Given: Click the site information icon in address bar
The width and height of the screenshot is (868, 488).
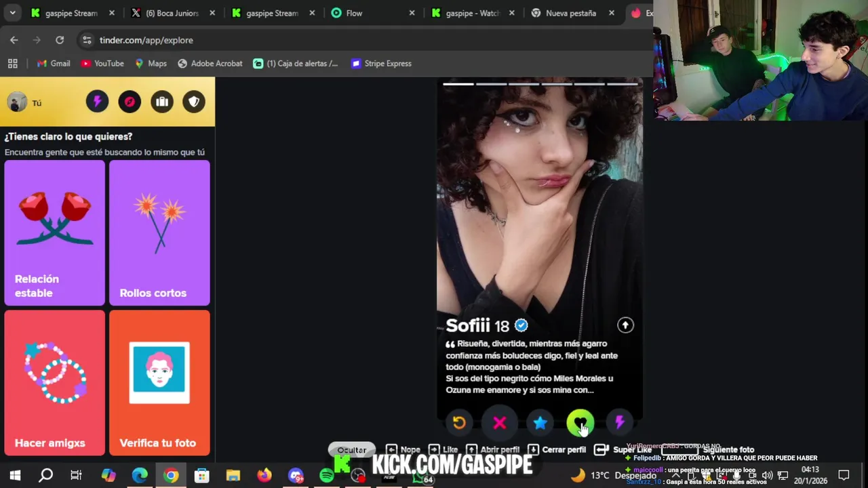Looking at the screenshot, I should pyautogui.click(x=87, y=40).
